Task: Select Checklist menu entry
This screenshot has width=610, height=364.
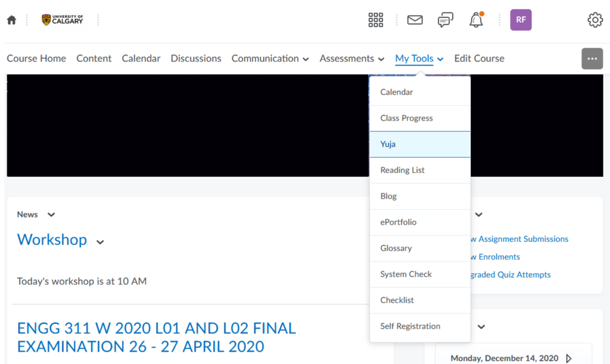Action: tap(420, 300)
